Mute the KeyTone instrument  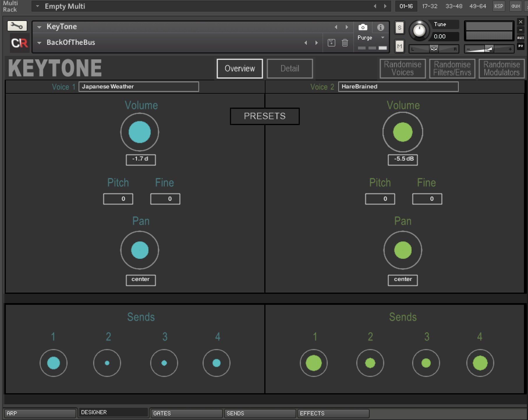400,46
